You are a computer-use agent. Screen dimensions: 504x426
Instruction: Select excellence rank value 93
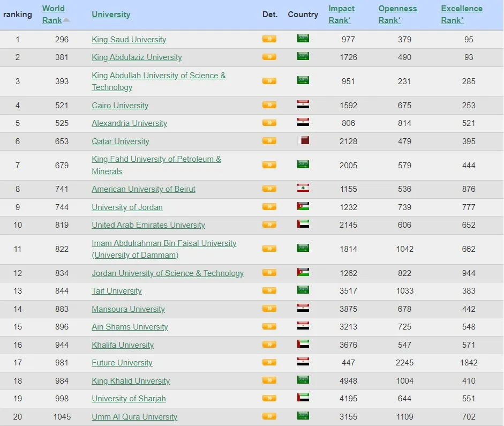[469, 57]
